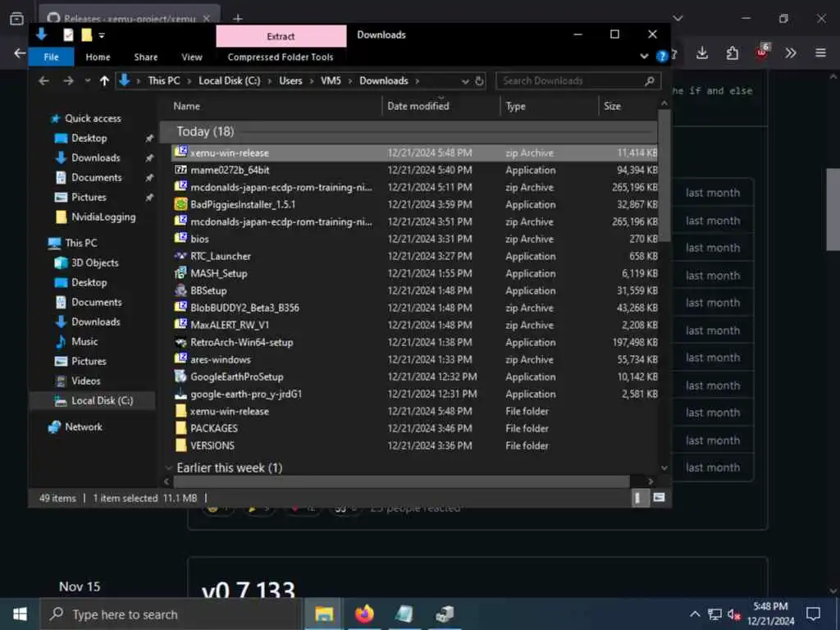The image size is (840, 630).
Task: Click the Explorer help question mark icon
Action: (662, 56)
